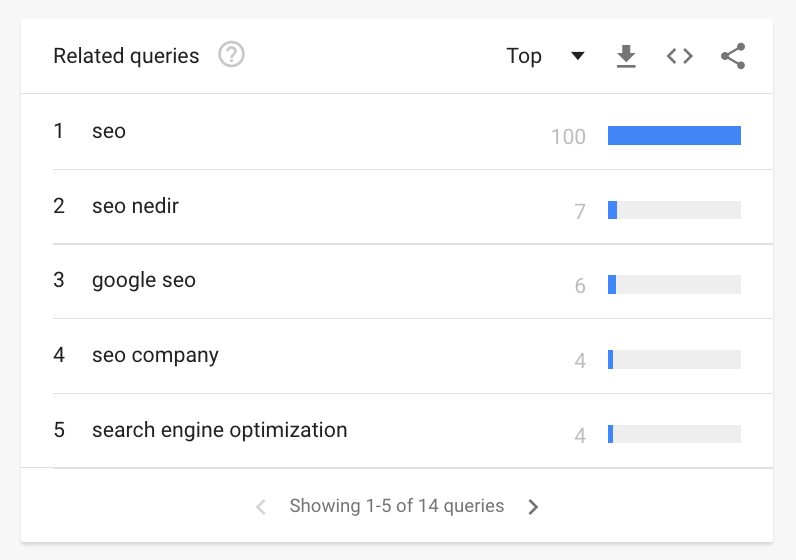The height and width of the screenshot is (560, 796).
Task: Click the score bar for seo company
Action: (x=674, y=359)
